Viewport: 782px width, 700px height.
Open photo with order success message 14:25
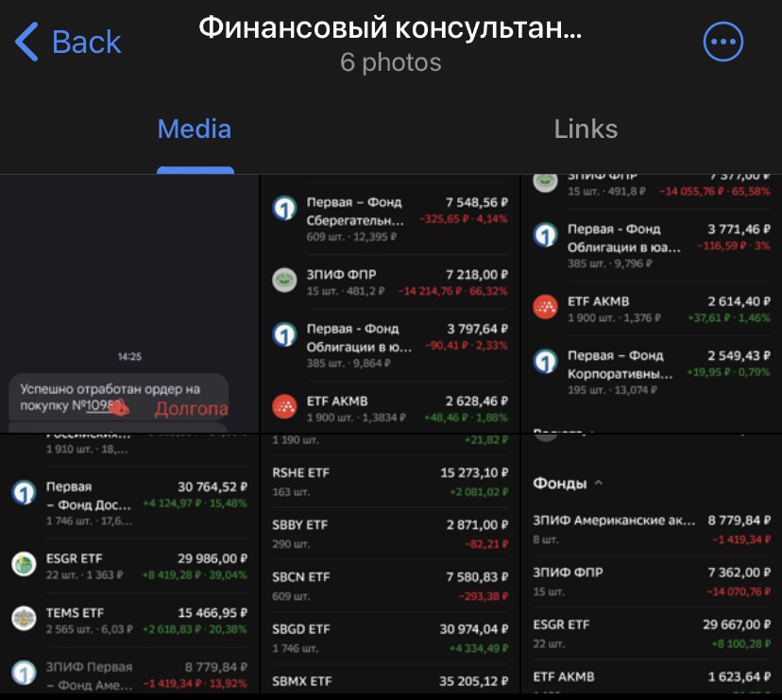pos(129,303)
